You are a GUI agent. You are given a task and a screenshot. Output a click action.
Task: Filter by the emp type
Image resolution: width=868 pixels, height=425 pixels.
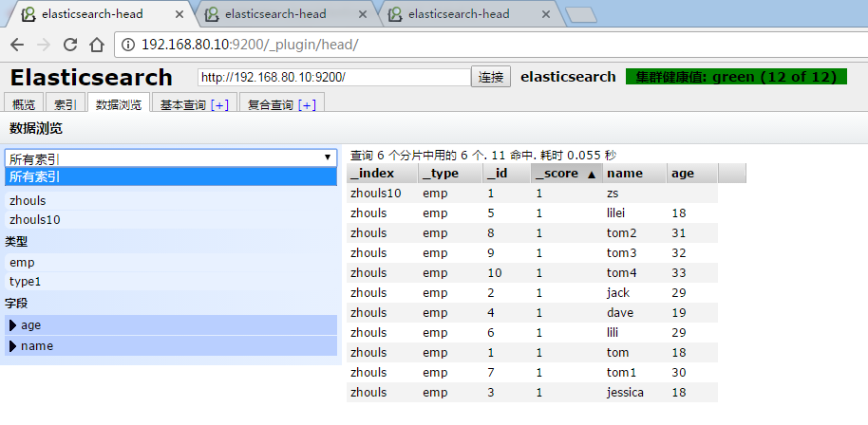171,262
